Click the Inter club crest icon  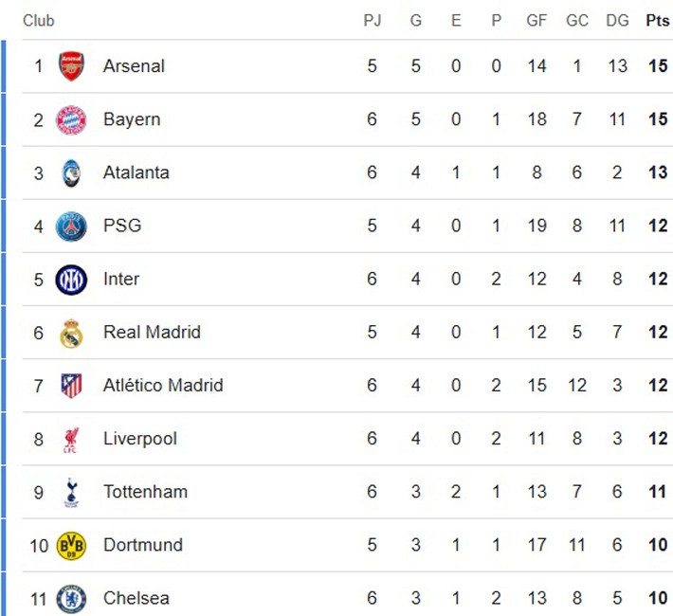pyautogui.click(x=71, y=279)
